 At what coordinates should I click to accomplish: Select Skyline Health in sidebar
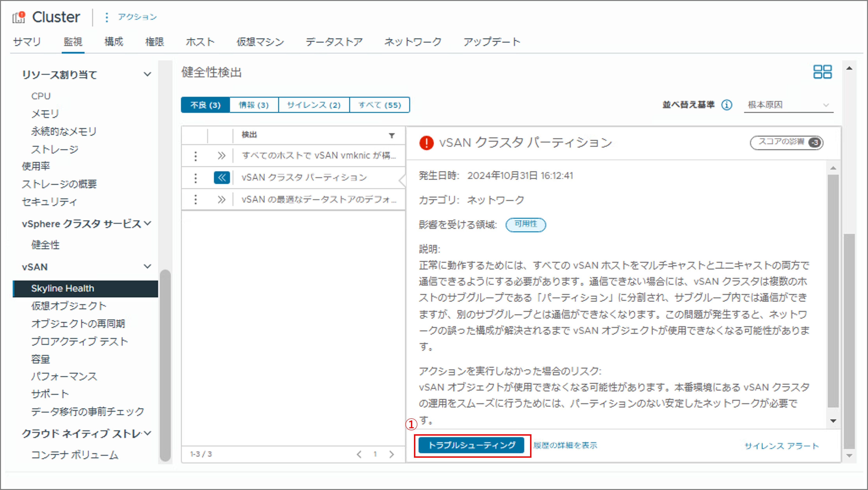(85, 289)
